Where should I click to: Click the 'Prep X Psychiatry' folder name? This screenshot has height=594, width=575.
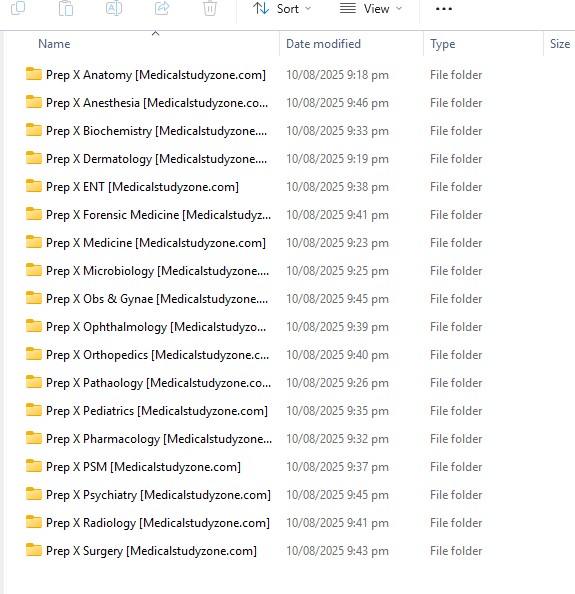click(x=158, y=496)
